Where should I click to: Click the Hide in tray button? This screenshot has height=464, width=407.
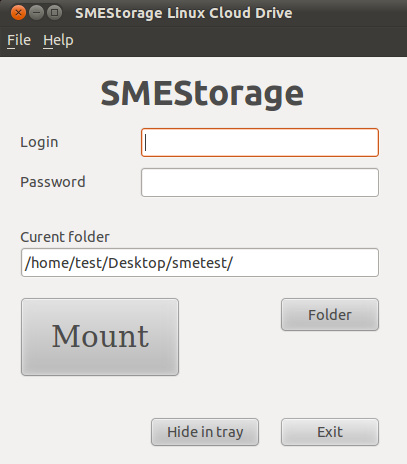205,432
